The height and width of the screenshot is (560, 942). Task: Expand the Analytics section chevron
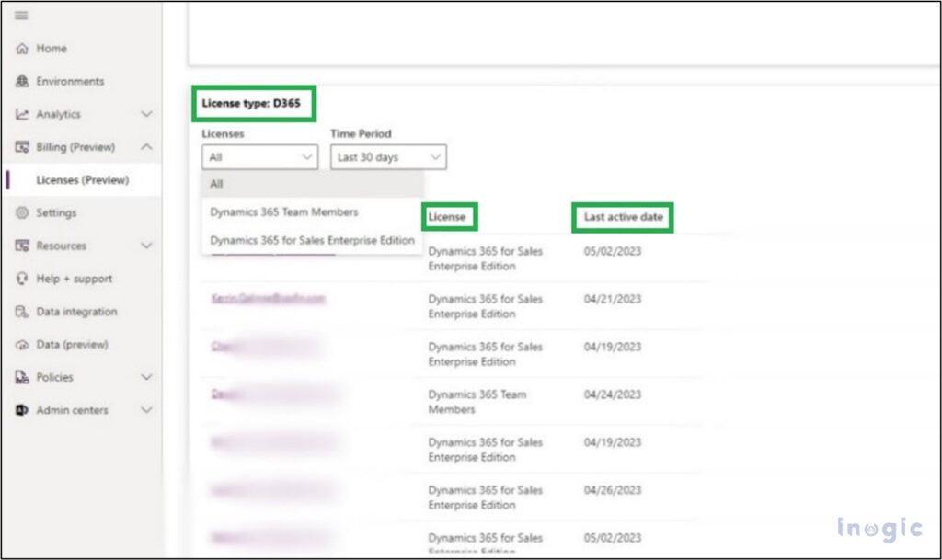(146, 115)
